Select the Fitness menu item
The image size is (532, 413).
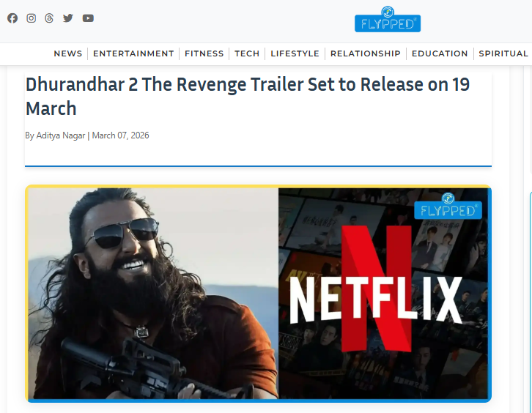(204, 53)
